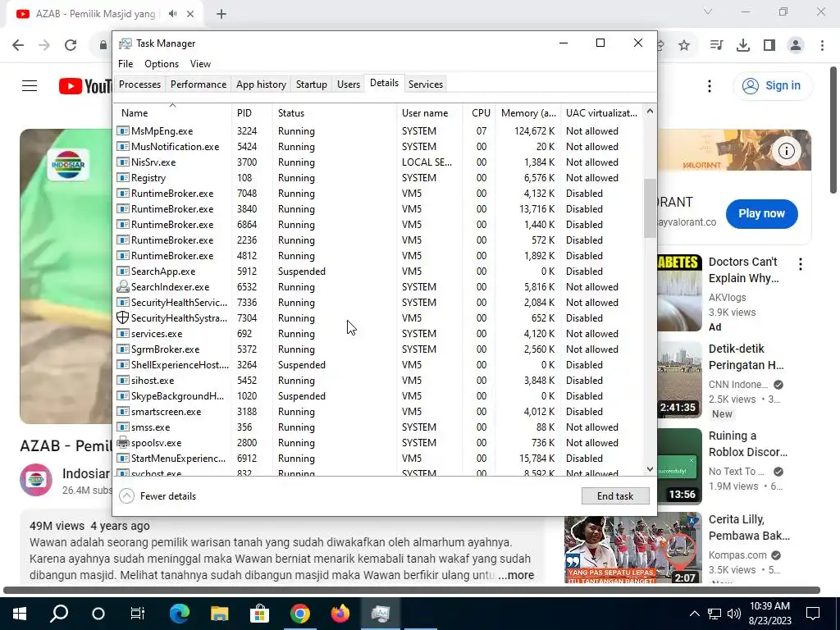Click the Task Manager taskbar icon

[x=381, y=614]
